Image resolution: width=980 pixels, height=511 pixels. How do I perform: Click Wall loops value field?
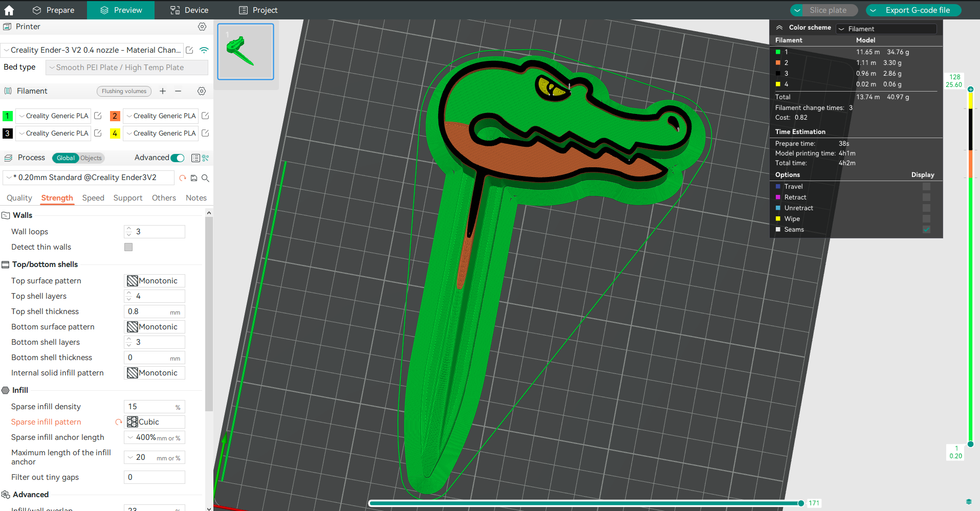[155, 232]
